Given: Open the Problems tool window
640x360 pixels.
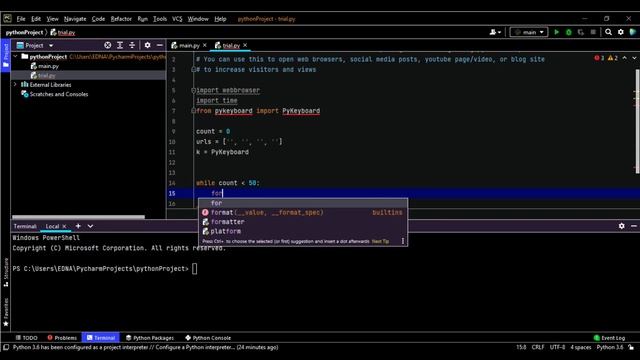Looking at the screenshot, I should pyautogui.click(x=62, y=338).
